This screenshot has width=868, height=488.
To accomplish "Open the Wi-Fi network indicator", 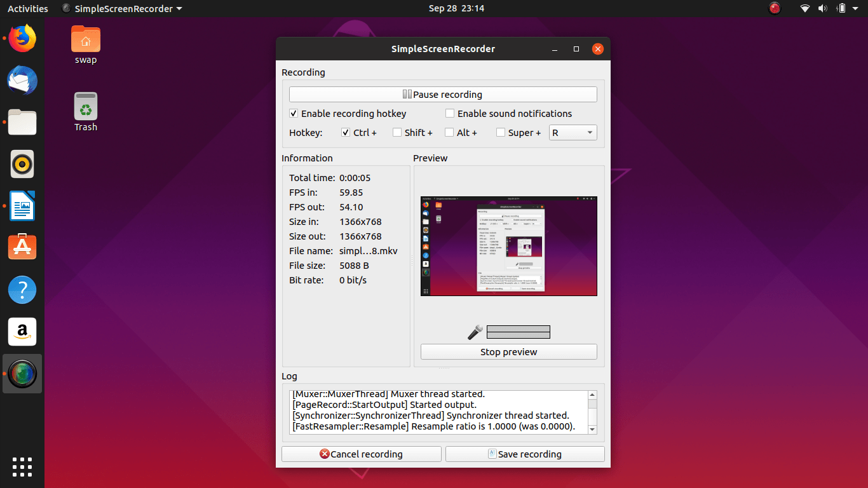I will click(805, 8).
